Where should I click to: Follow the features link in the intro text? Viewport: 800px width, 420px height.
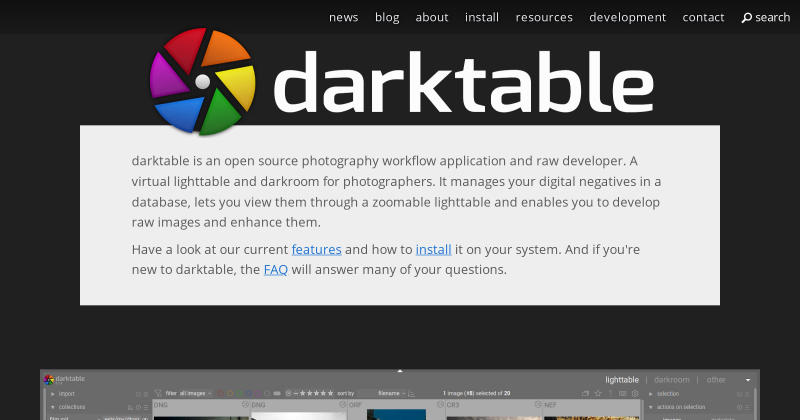coord(316,250)
